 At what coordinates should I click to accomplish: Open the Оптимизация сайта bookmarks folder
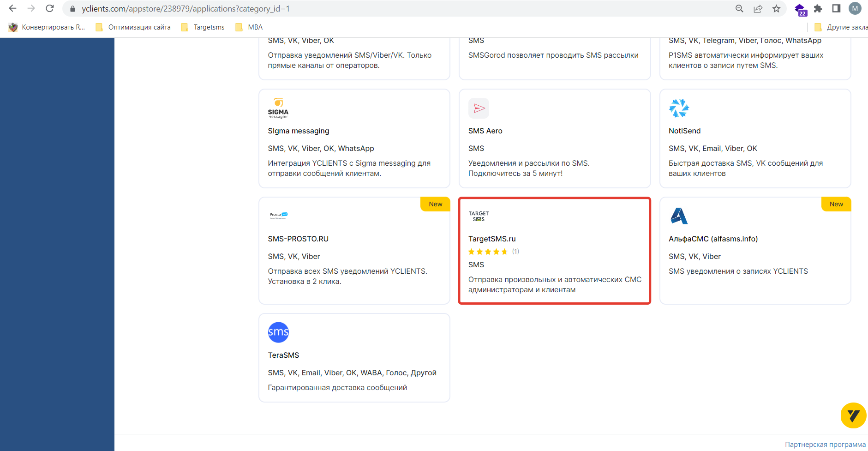pos(133,27)
